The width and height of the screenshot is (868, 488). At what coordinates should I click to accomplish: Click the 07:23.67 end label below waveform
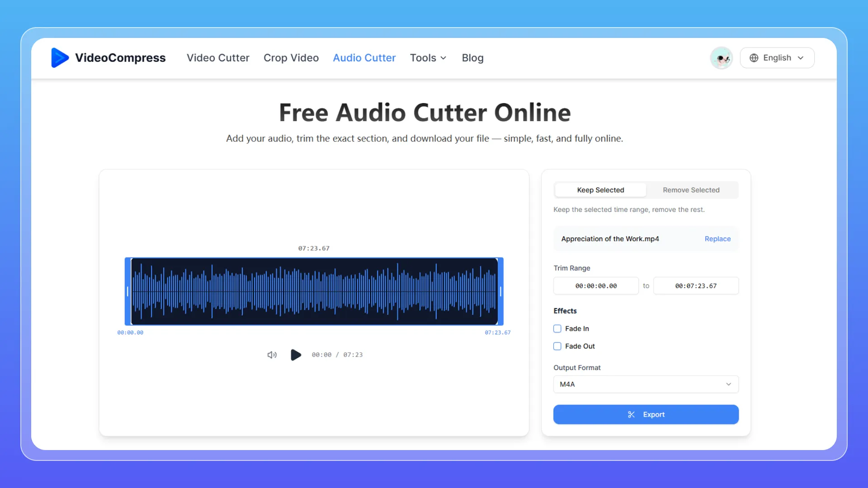pos(498,332)
